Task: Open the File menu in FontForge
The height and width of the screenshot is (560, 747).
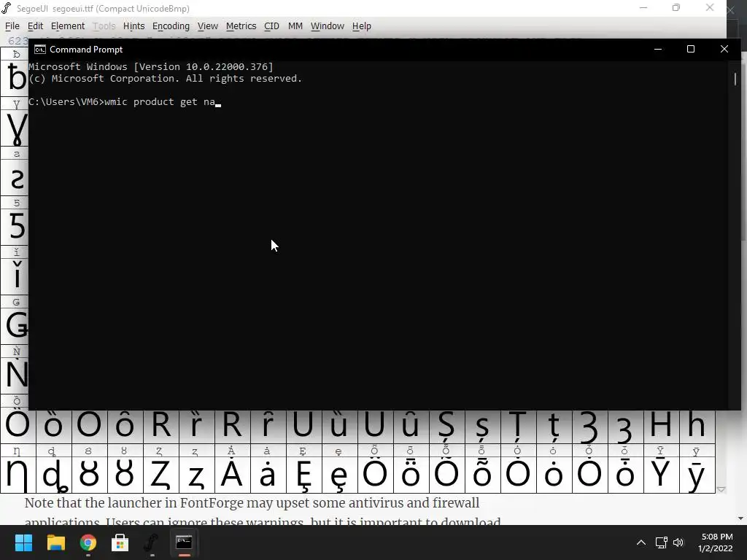Action: [x=12, y=26]
